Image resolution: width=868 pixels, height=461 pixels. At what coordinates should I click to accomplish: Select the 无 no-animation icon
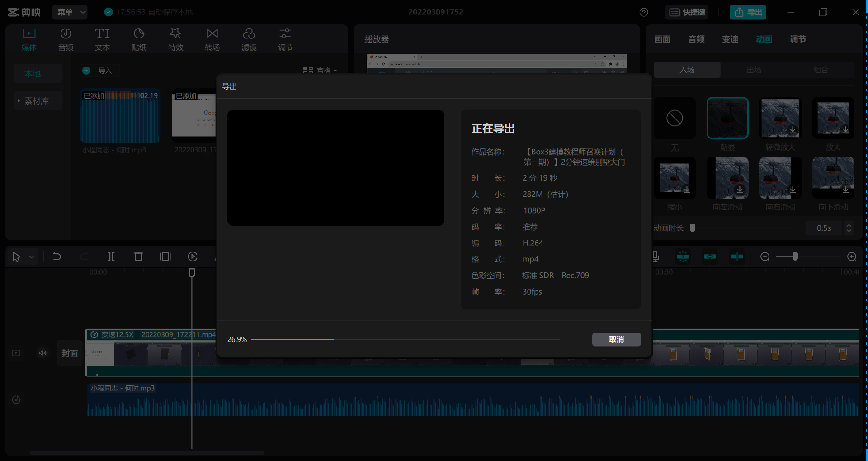coord(675,118)
